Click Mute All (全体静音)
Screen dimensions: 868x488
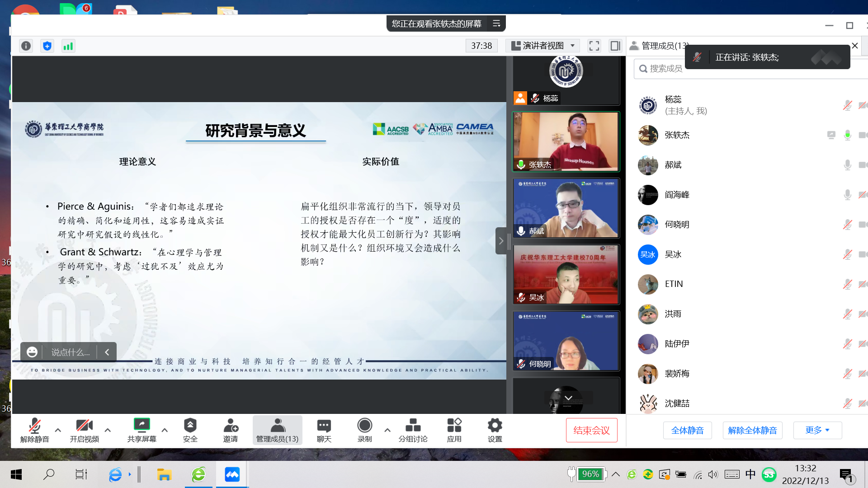687,430
